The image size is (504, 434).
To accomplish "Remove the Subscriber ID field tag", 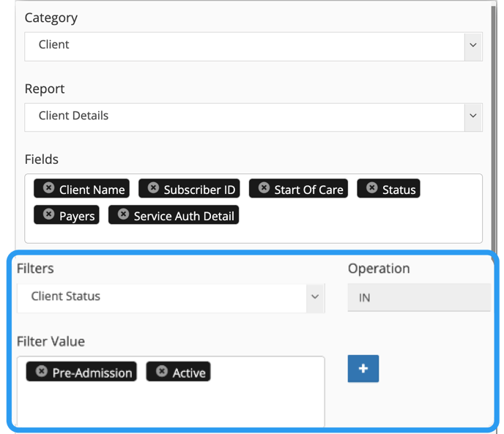I will pos(153,187).
